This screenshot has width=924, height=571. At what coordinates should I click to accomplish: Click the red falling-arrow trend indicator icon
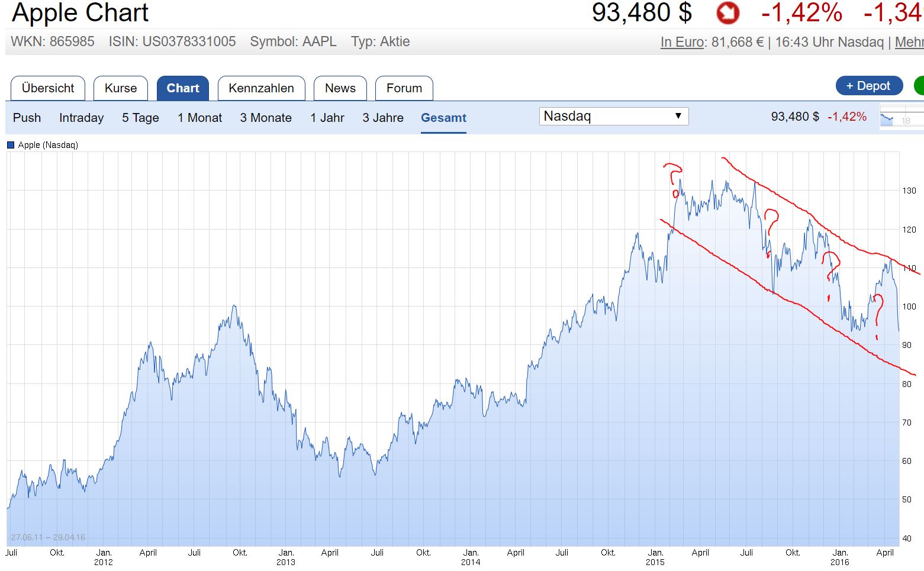click(x=727, y=13)
